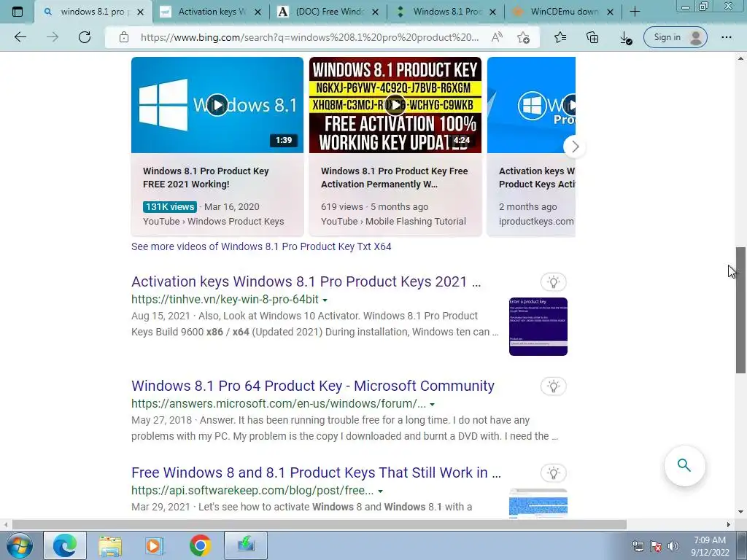Open the tab actions menu icon
Image resolution: width=747 pixels, height=560 pixels.
(18, 12)
